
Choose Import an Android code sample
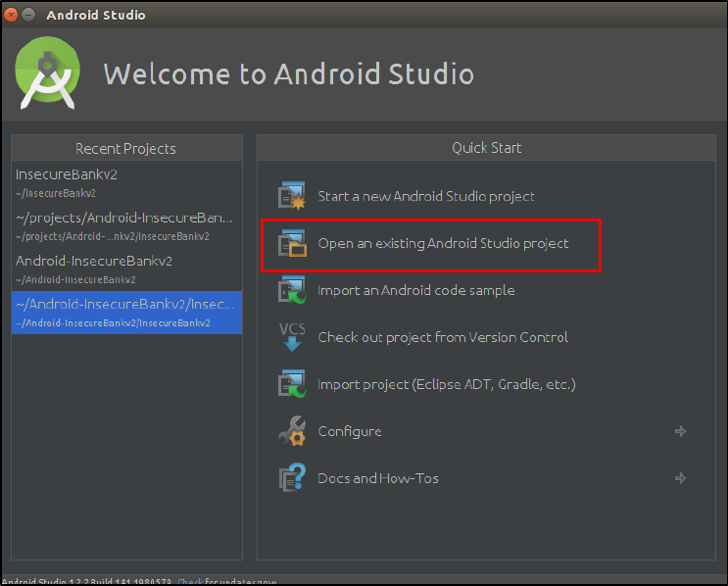click(x=416, y=290)
